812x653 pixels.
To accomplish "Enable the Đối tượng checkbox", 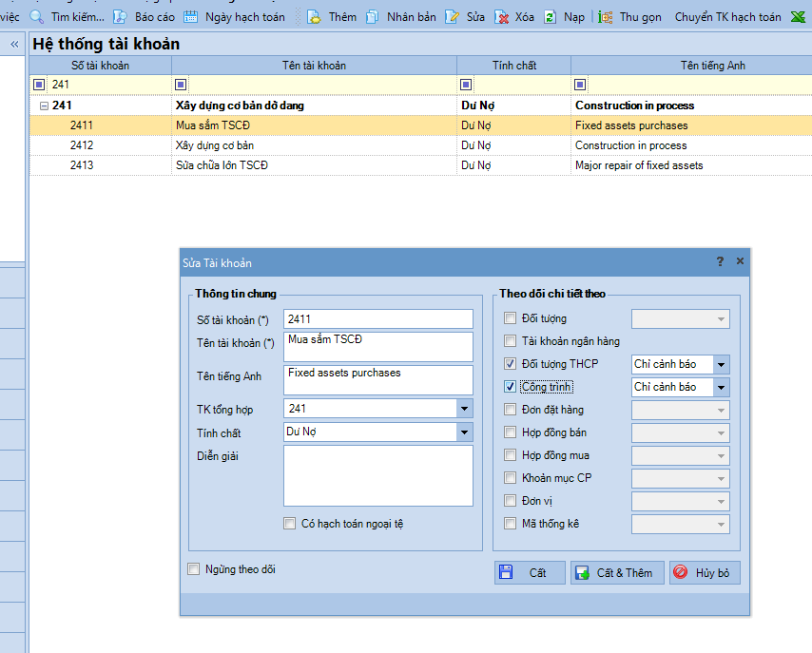I will click(511, 319).
